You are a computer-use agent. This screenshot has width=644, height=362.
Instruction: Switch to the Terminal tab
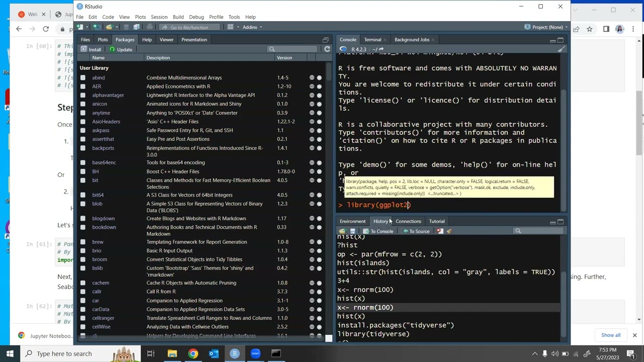(x=372, y=40)
